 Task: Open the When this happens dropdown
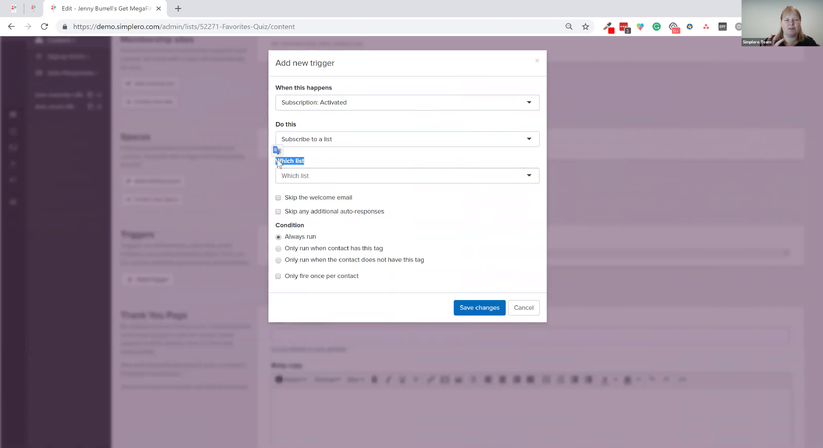pos(407,102)
